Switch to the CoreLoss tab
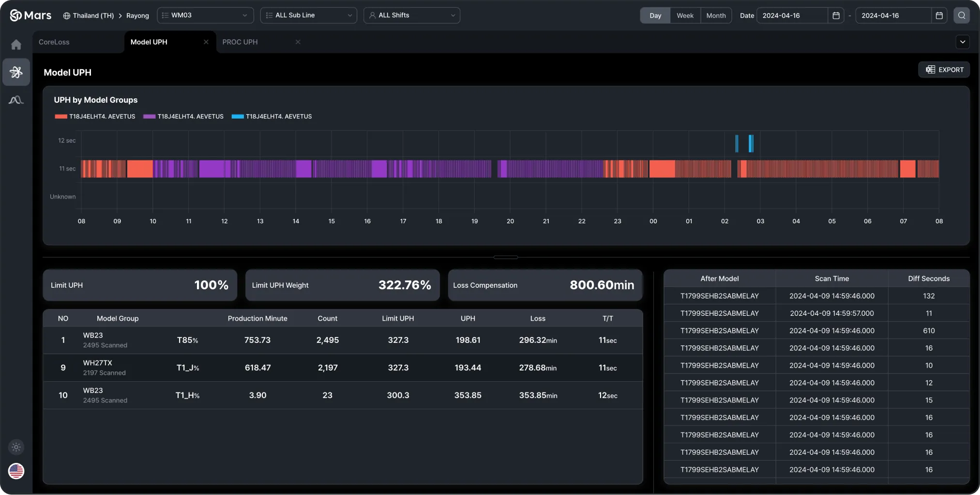980x495 pixels. (x=54, y=42)
